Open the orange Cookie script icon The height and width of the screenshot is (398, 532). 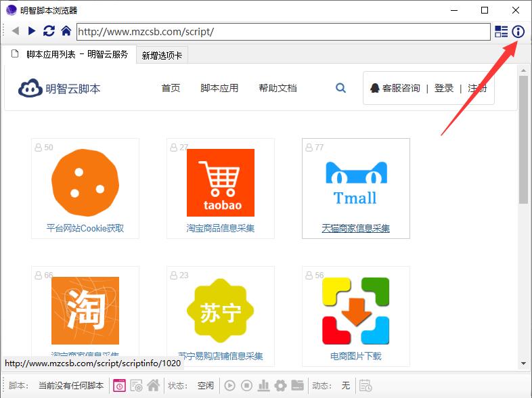click(x=85, y=183)
